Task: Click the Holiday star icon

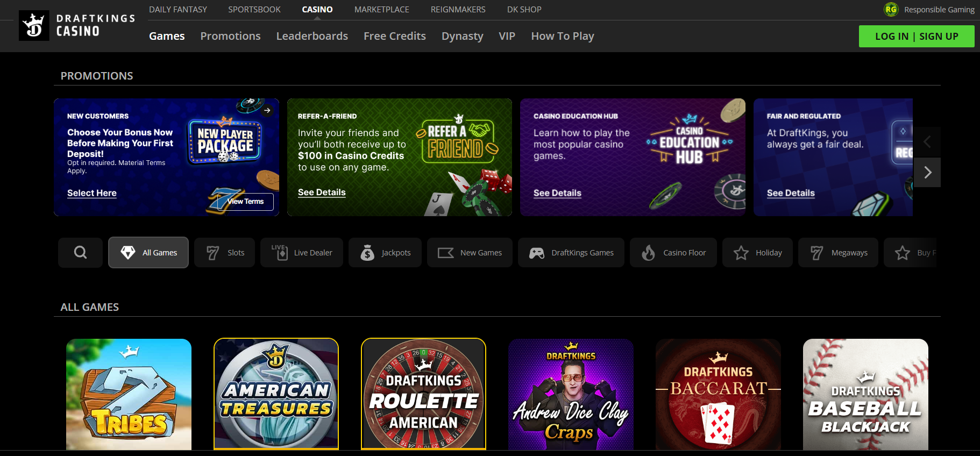Action: 741,253
